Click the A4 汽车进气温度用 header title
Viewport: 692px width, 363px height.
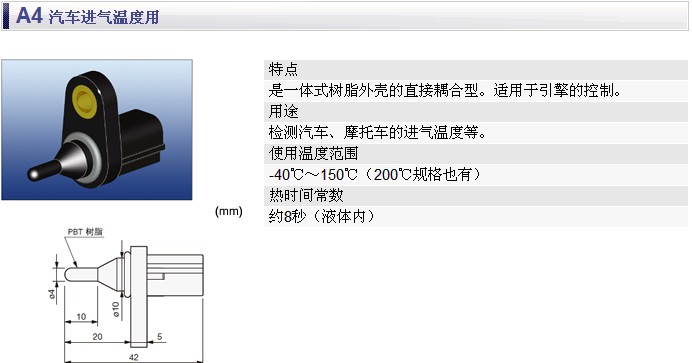point(87,16)
